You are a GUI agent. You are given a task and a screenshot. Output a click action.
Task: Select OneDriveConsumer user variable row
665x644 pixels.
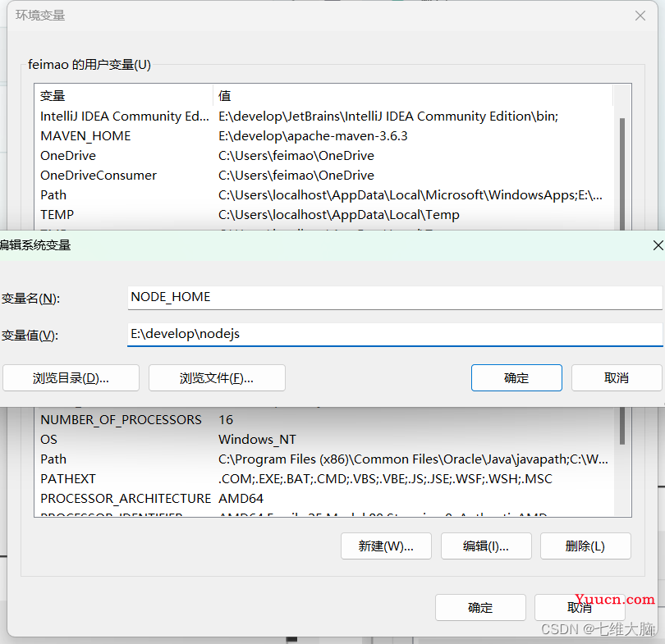pos(323,176)
